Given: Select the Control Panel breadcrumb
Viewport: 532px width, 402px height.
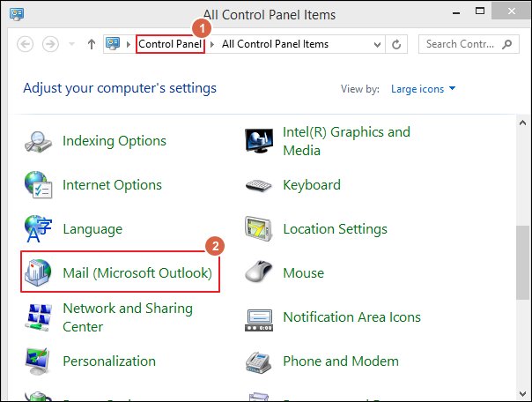Looking at the screenshot, I should (x=170, y=44).
